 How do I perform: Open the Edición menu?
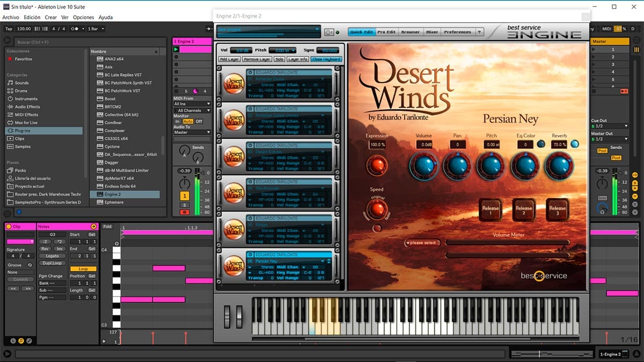tap(32, 17)
